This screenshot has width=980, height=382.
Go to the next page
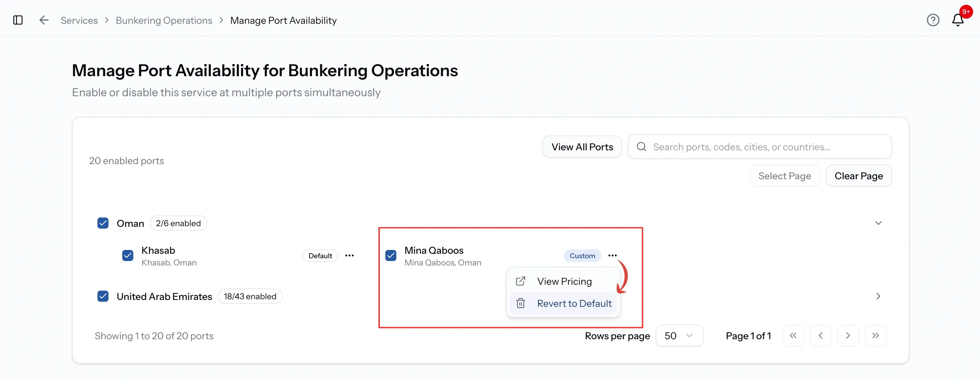(848, 335)
